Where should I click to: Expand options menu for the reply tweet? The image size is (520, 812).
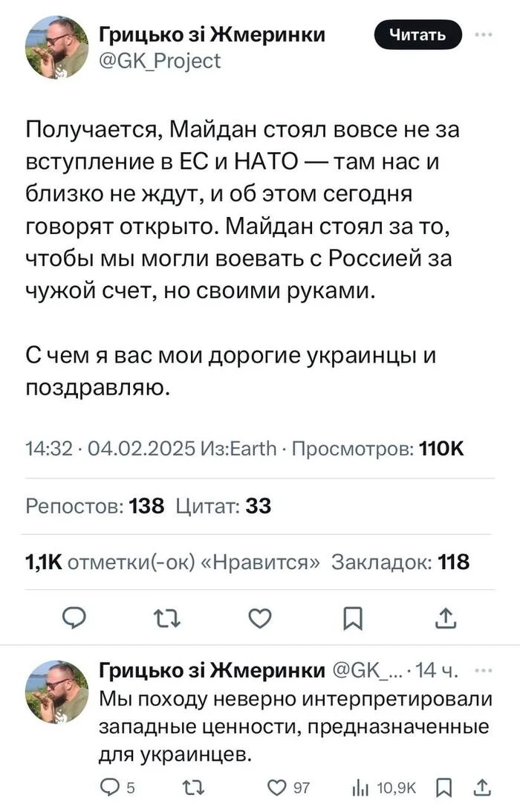[x=484, y=671]
